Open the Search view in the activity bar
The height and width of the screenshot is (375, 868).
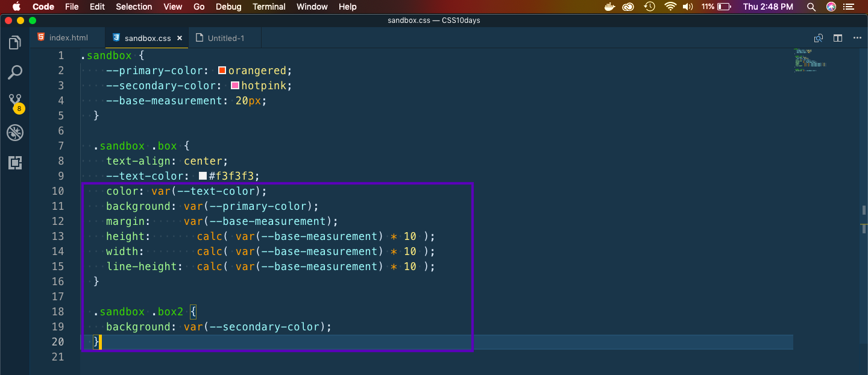tap(14, 72)
